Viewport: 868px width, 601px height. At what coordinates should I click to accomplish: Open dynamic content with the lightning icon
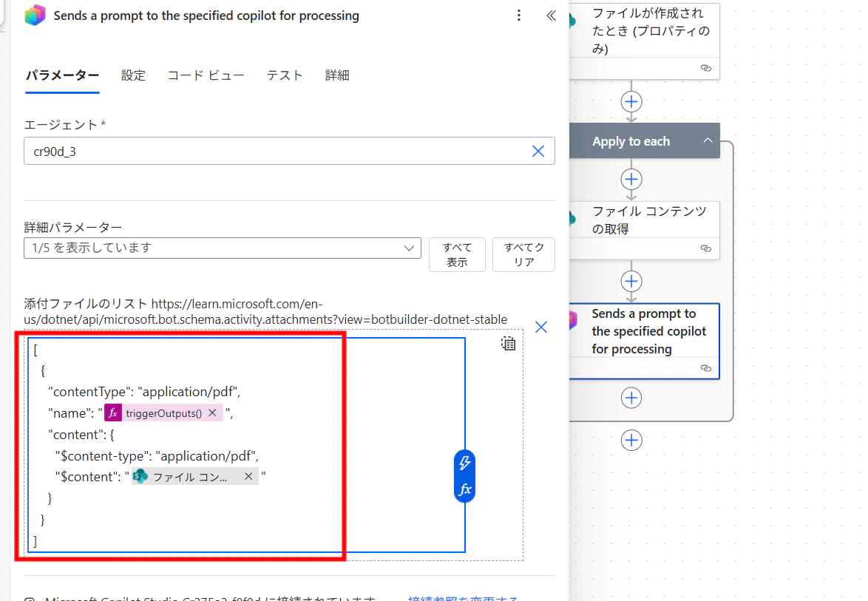(x=464, y=463)
